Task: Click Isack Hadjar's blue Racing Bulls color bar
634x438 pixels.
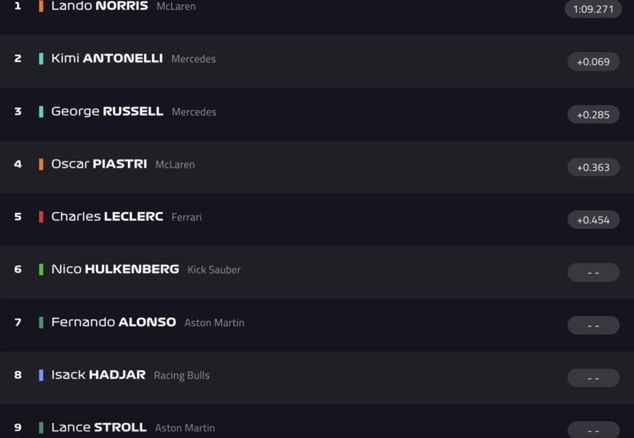Action: point(41,375)
